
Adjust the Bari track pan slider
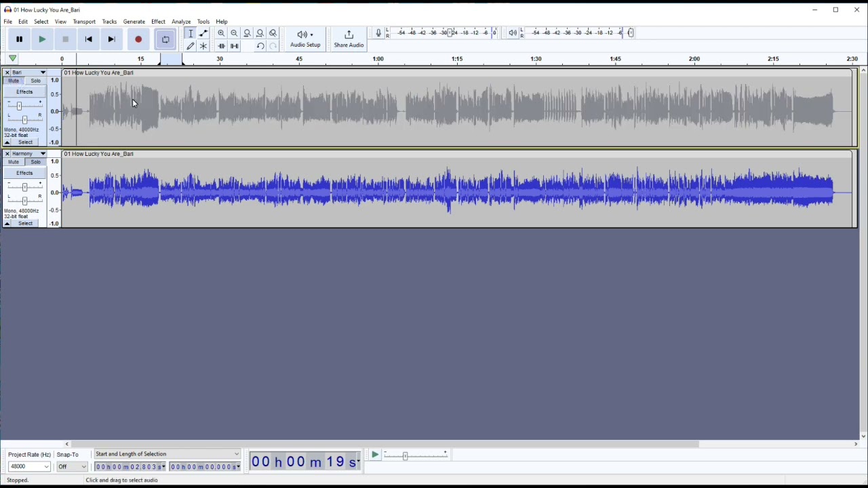pos(24,119)
